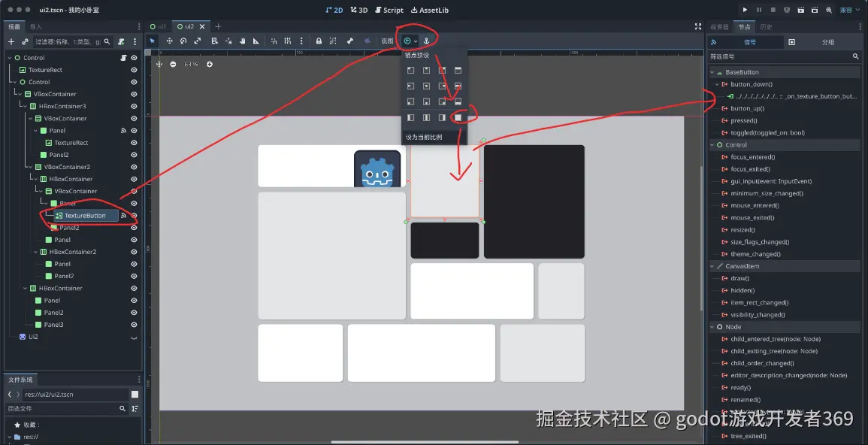This screenshot has width=868, height=445.
Task: Open the 历史 (History) dock tab
Action: point(766,26)
